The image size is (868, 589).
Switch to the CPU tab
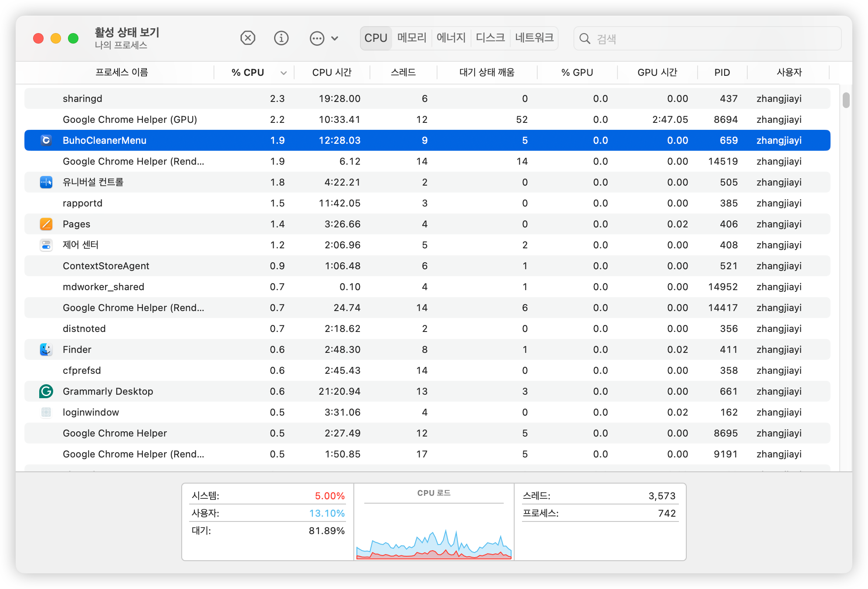coord(376,38)
